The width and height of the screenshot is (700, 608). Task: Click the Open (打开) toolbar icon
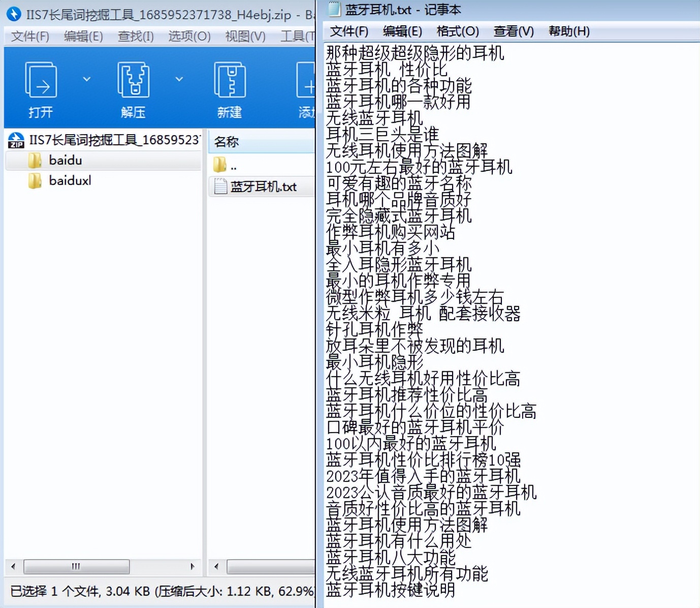point(41,80)
